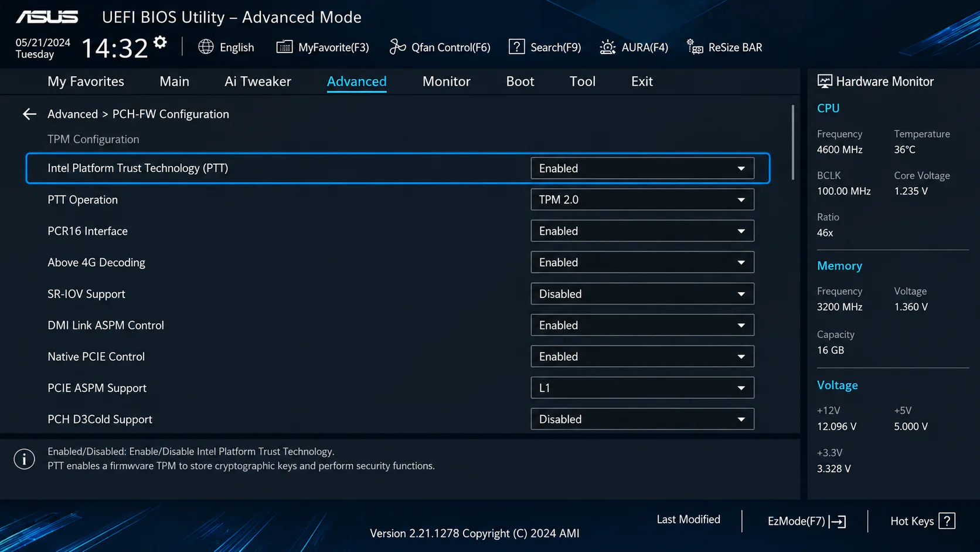Select PTT Operation row label
The image size is (980, 552).
tap(83, 199)
